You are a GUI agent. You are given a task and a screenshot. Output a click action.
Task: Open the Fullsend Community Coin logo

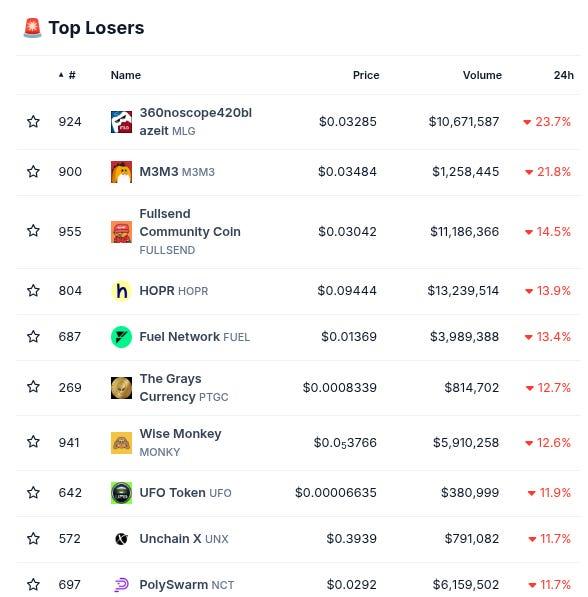(121, 231)
